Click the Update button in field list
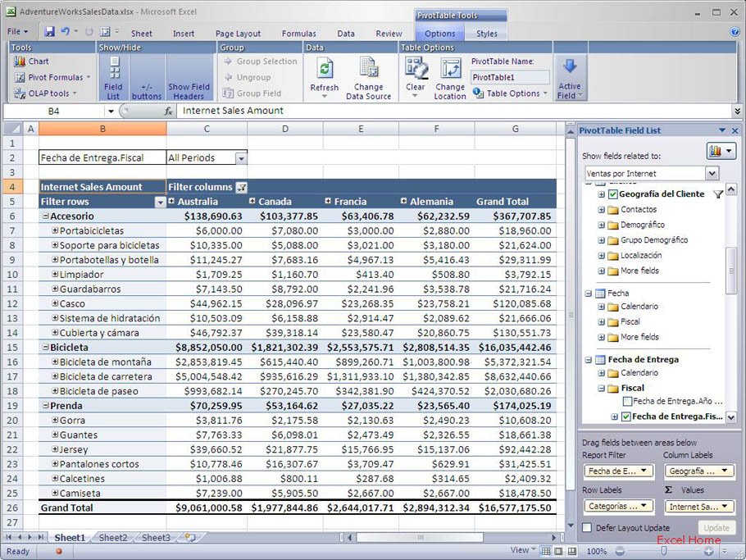The height and width of the screenshot is (560, 746). (716, 528)
